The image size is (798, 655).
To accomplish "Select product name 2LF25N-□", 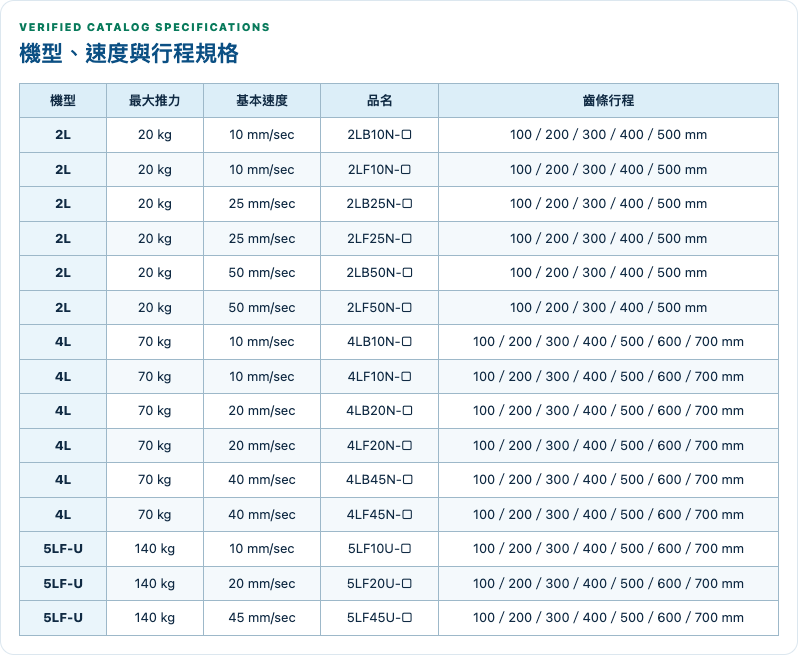I will pos(379,238).
